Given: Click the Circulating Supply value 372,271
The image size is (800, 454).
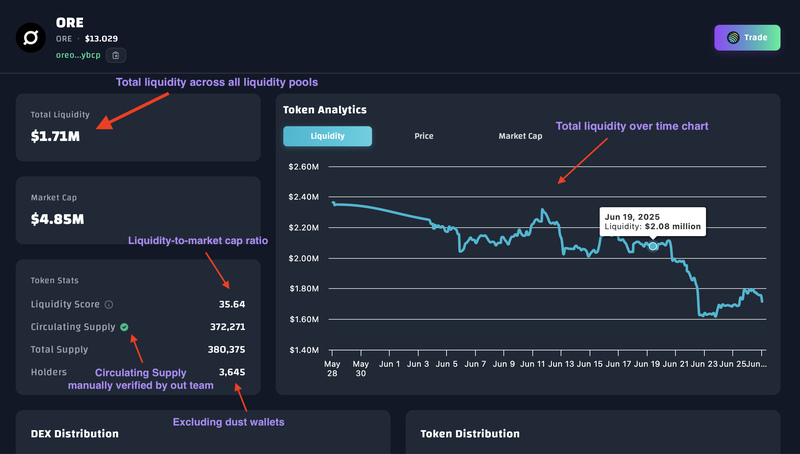Looking at the screenshot, I should coord(228,327).
